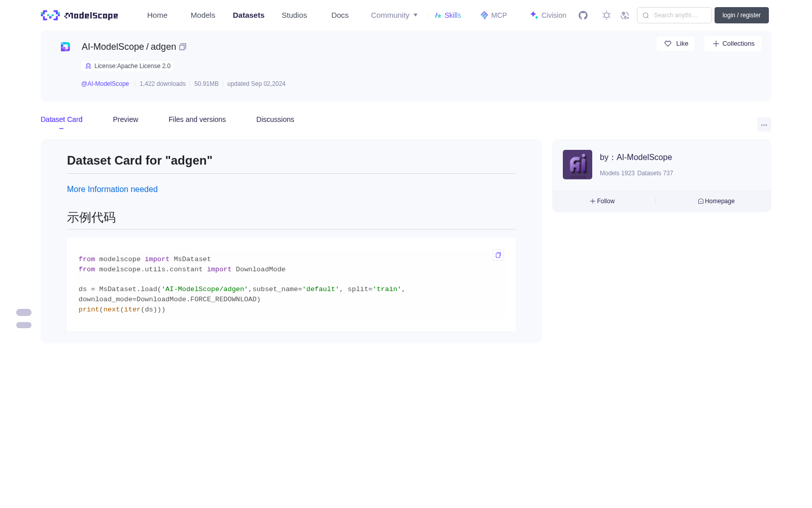Click the Apache License badge icon

pyautogui.click(x=88, y=66)
